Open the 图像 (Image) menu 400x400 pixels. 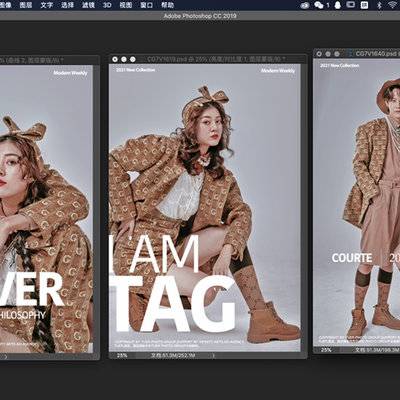5,5
